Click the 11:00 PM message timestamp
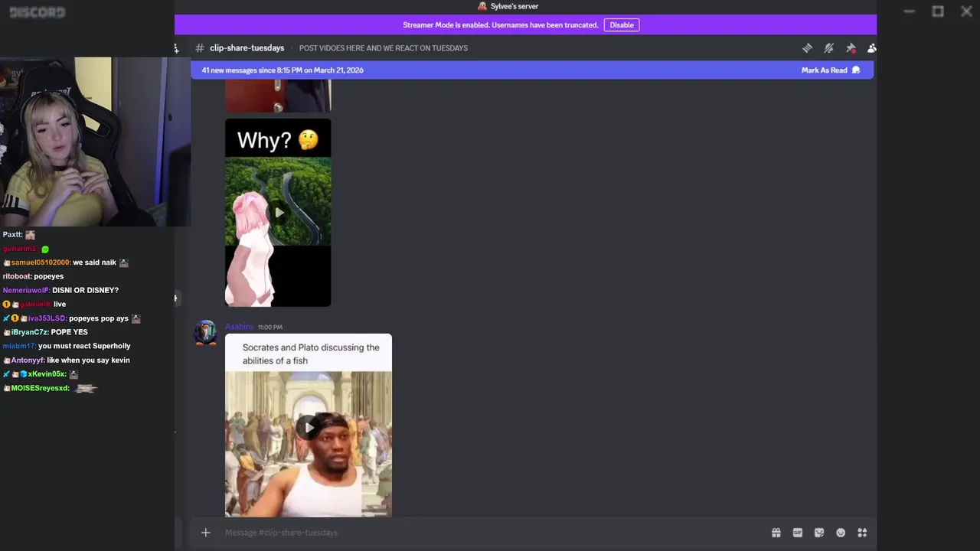 coord(270,328)
